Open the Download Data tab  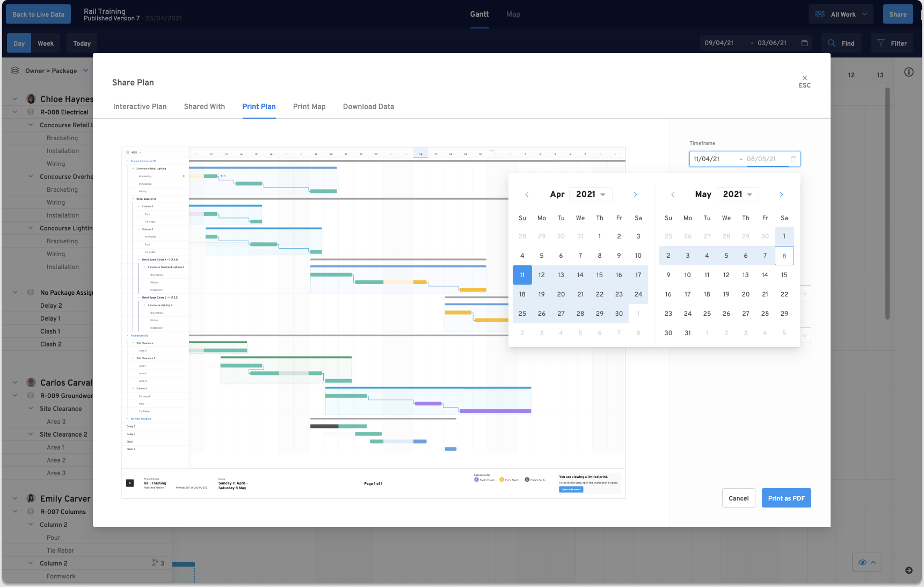[368, 106]
